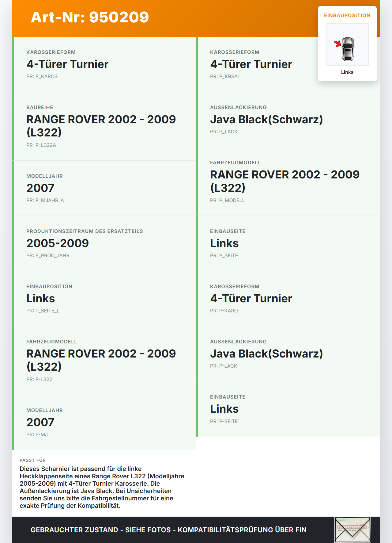This screenshot has width=392, height=543.
Task: Select the PR: P_MODELL code
Action: (227, 201)
